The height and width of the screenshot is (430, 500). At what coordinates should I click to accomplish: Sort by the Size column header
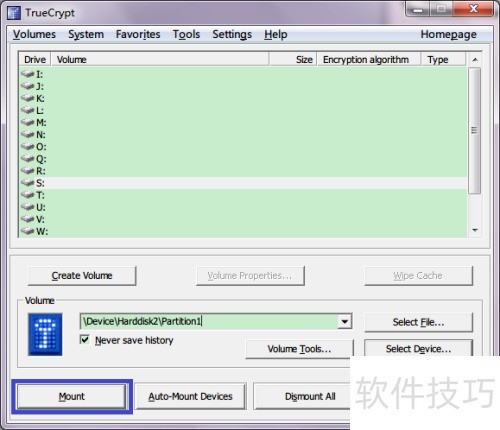click(293, 59)
